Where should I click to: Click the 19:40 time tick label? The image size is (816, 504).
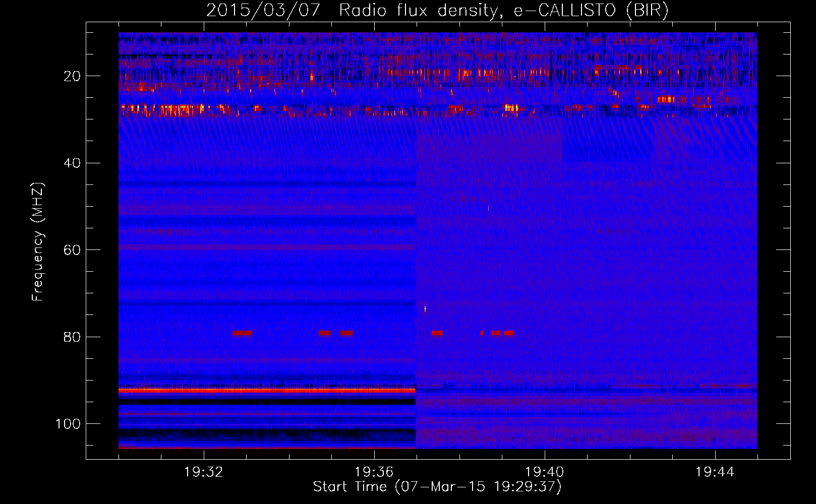545,472
